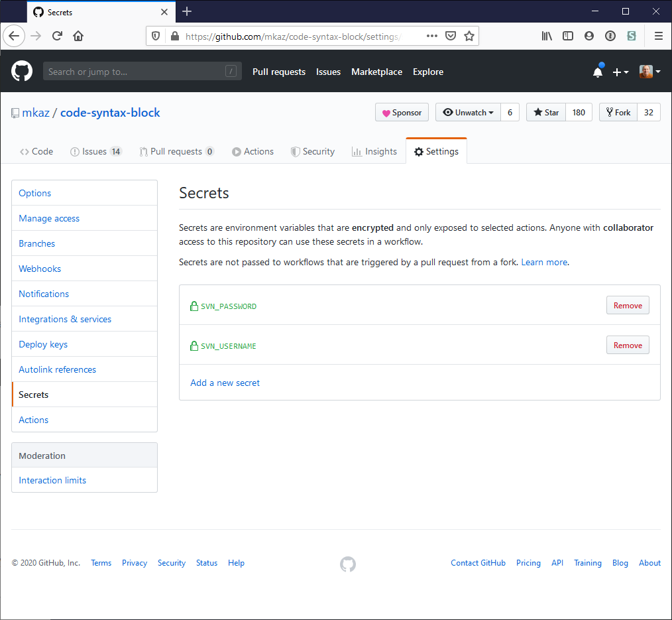The height and width of the screenshot is (620, 672).
Task: Open Integrations & services settings
Action: pos(84,319)
